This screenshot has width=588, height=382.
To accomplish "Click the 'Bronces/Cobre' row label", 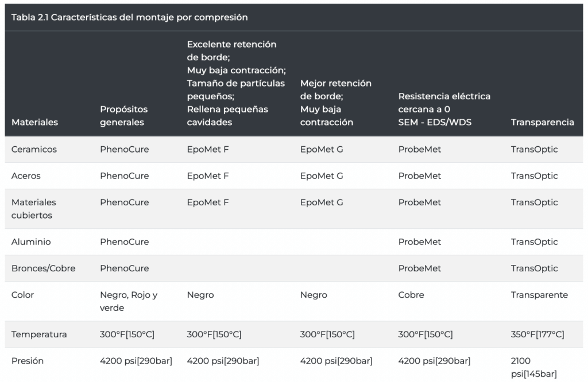I will point(43,268).
